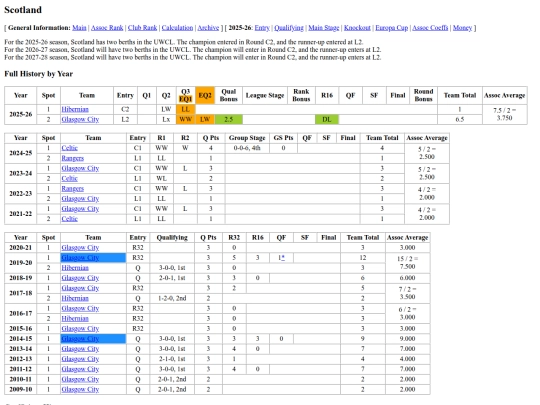
Task: Open Glasgow City link in 2020-21 row
Action: (x=80, y=248)
